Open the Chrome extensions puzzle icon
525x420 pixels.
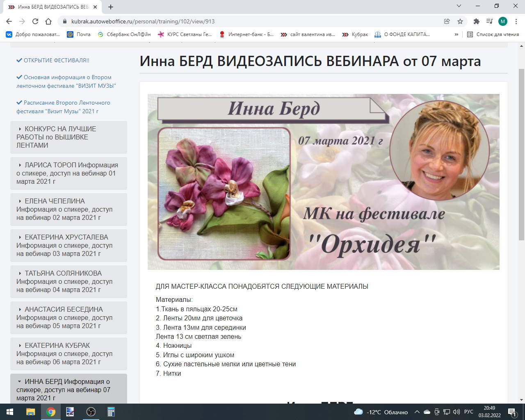click(476, 21)
